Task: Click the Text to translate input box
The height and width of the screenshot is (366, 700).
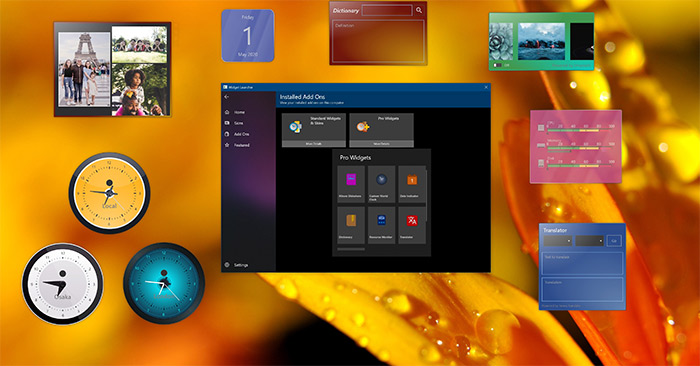Action: 582,263
